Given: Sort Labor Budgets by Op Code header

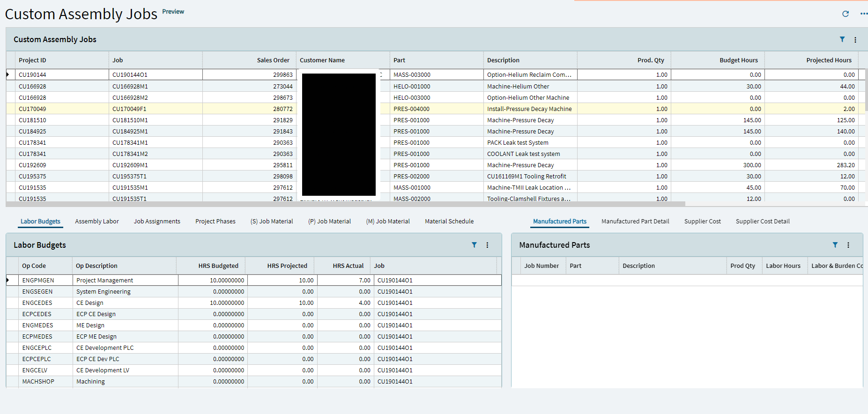Looking at the screenshot, I should [45, 266].
